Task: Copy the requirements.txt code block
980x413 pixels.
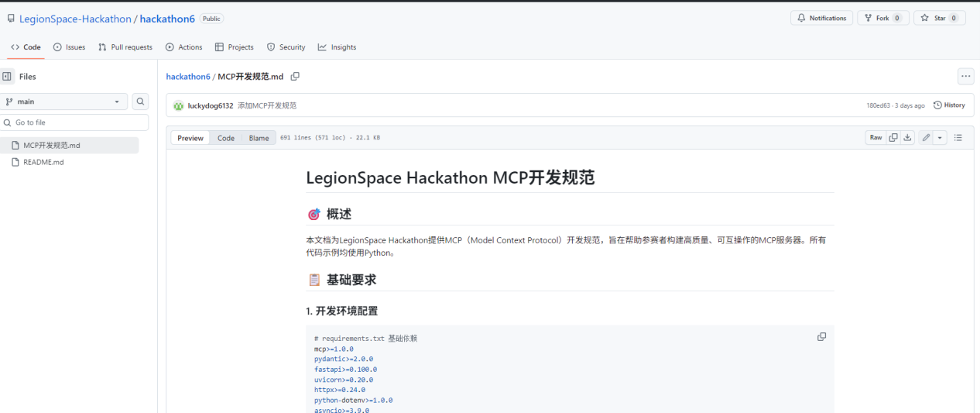Action: point(821,336)
